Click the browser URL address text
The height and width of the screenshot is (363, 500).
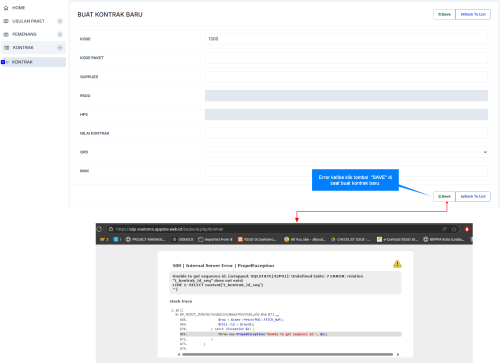pos(169,229)
